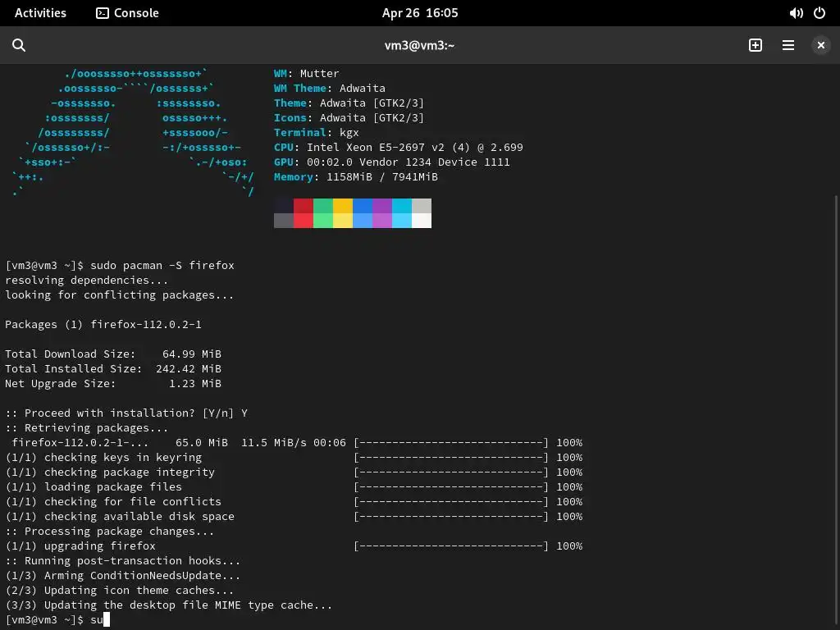Image resolution: width=840 pixels, height=630 pixels.
Task: Click the Total Download Size 64.99 MiB line
Action: (x=113, y=354)
